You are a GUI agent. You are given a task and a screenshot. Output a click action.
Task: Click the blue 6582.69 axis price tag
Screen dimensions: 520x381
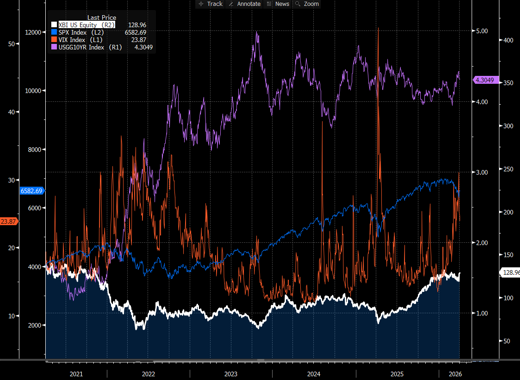tap(32, 191)
